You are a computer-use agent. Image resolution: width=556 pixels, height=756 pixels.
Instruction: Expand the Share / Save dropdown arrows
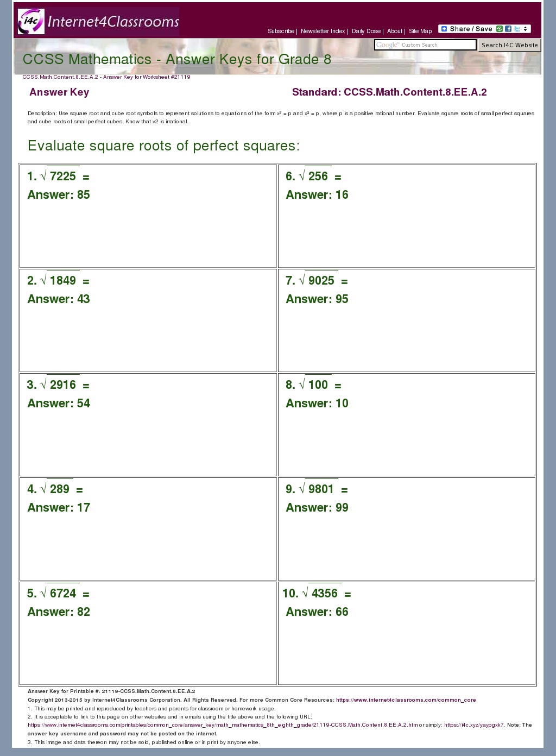[x=525, y=29]
